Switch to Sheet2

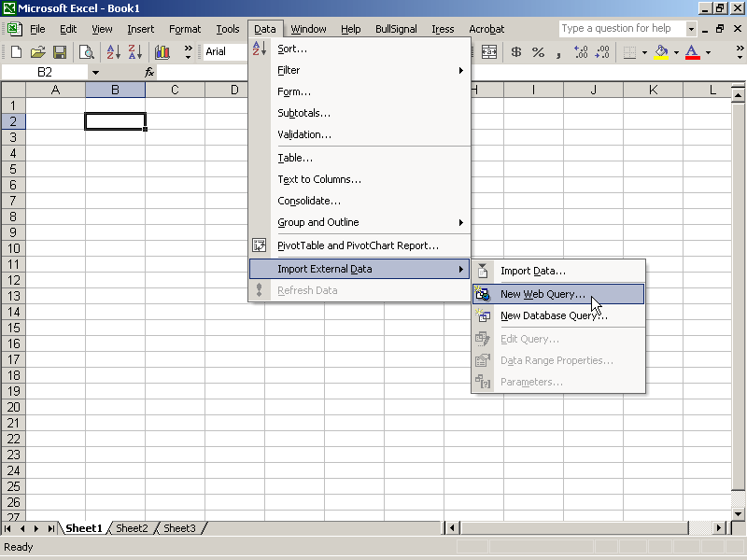coord(131,527)
